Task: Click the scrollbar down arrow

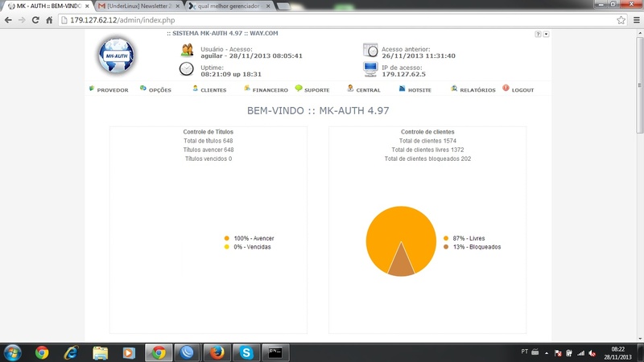Action: [640, 339]
